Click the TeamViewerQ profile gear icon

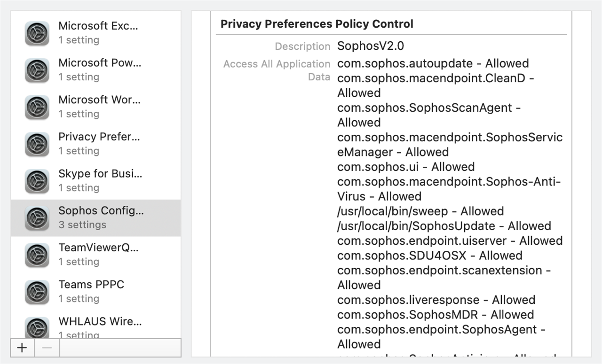point(37,255)
